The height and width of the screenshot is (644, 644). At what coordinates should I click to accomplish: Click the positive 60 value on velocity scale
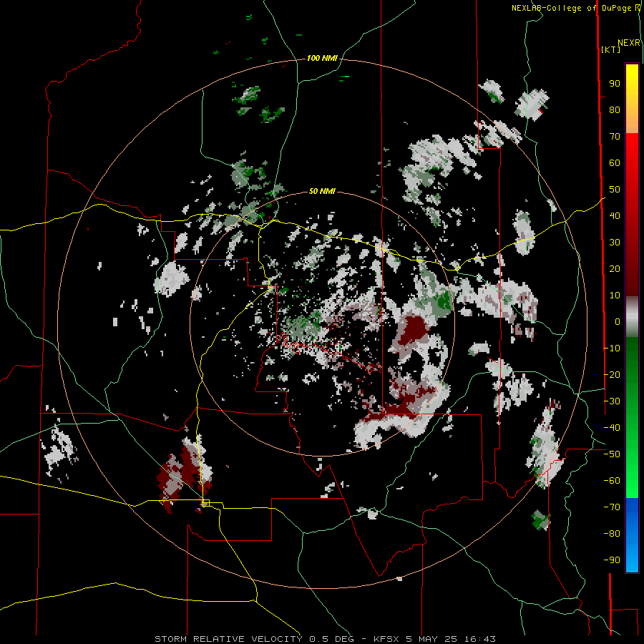(x=615, y=163)
